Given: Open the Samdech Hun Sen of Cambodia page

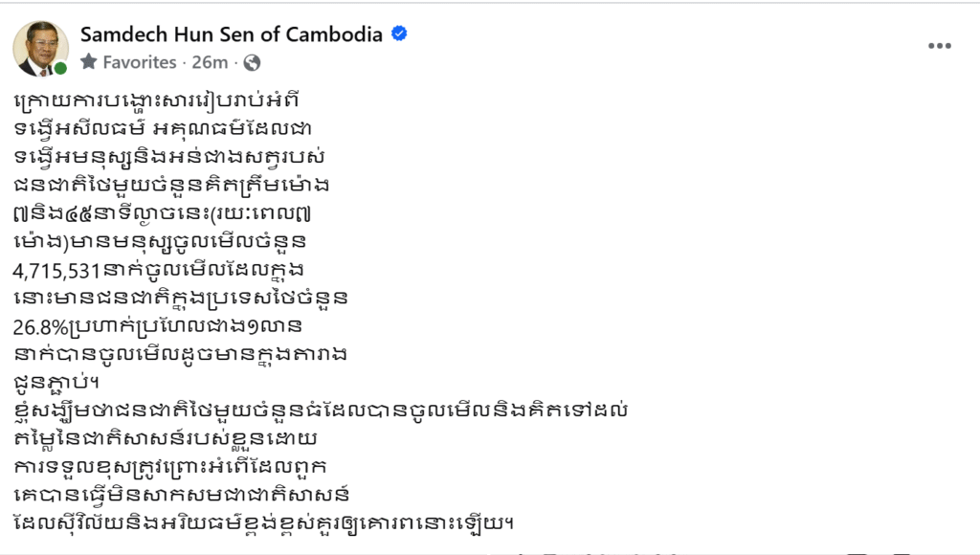Looking at the screenshot, I should 231,34.
